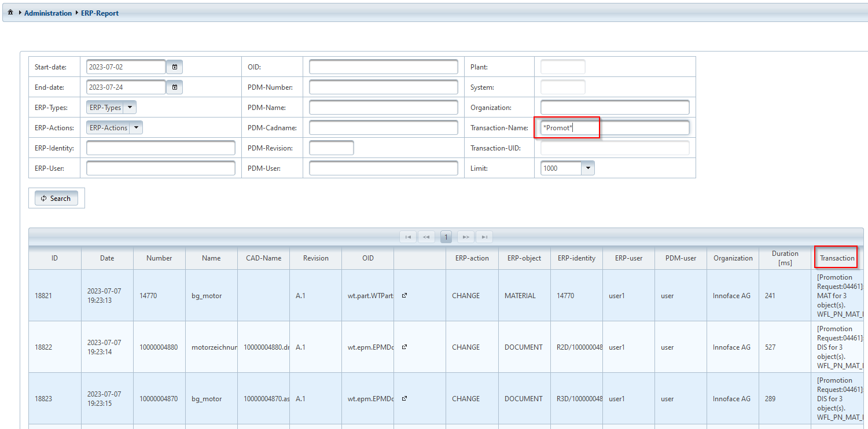Click Administration in the breadcrumb
The width and height of the screenshot is (868, 429).
pos(48,13)
